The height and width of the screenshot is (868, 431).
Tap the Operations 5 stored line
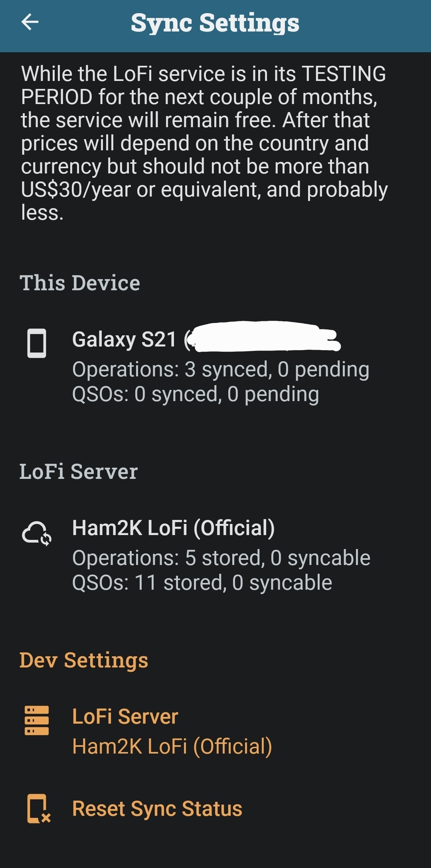pos(221,558)
